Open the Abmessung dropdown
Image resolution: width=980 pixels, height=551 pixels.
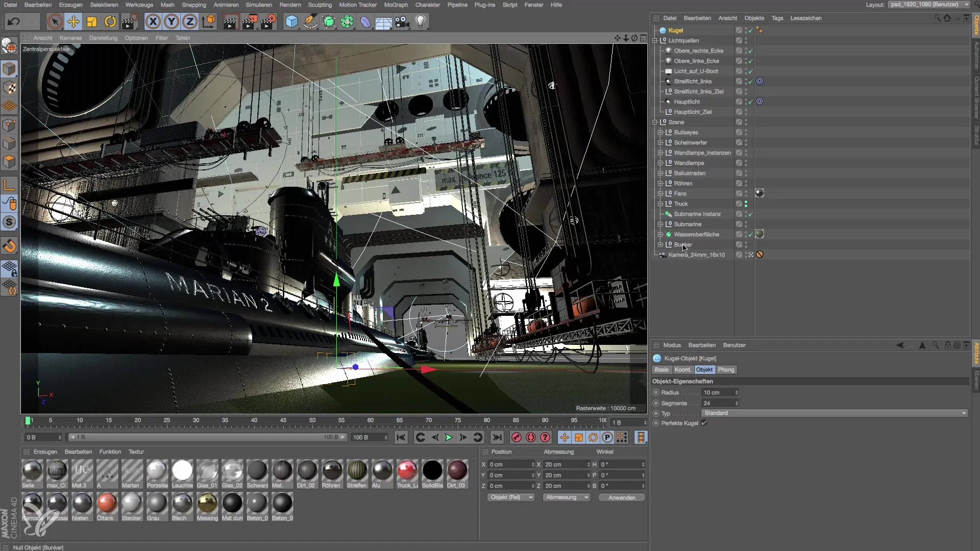point(567,497)
